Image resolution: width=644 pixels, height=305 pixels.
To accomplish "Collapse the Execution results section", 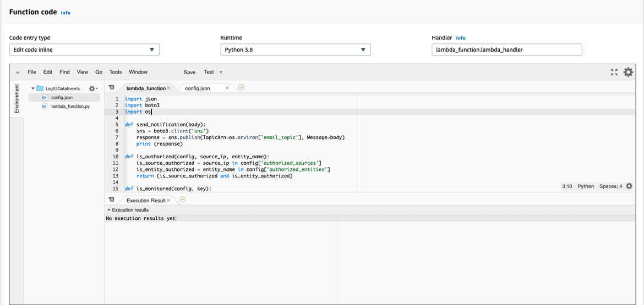I will [x=108, y=210].
